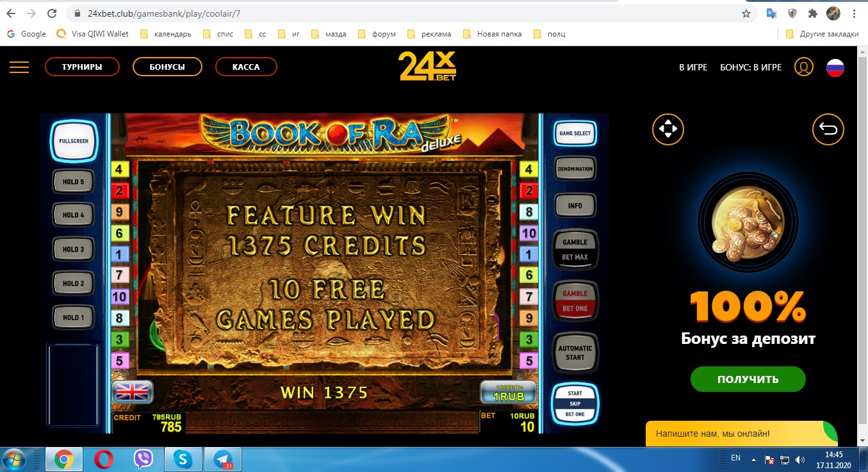Click the taskbar clock showing 14:45
Viewport: 868px width, 472px height.
[832, 459]
